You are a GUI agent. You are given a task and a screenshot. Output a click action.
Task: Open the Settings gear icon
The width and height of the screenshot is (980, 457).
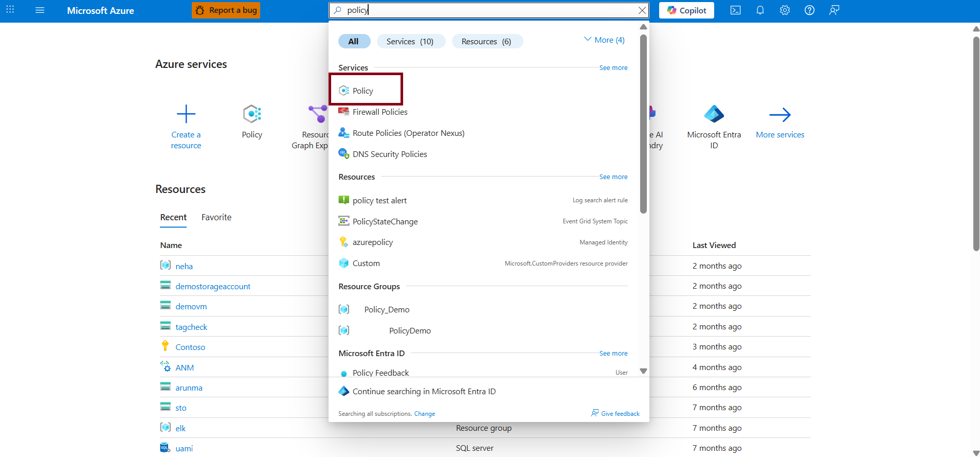[x=785, y=10]
